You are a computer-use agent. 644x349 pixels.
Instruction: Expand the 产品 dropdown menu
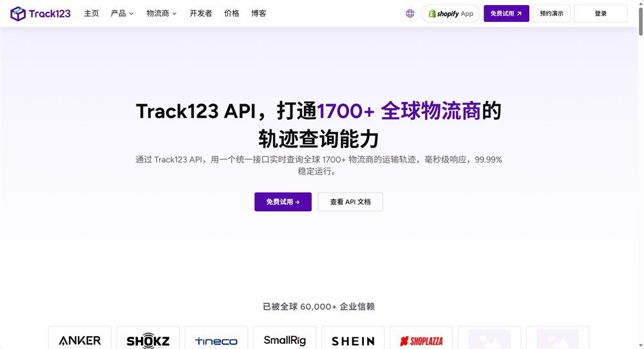pyautogui.click(x=122, y=14)
